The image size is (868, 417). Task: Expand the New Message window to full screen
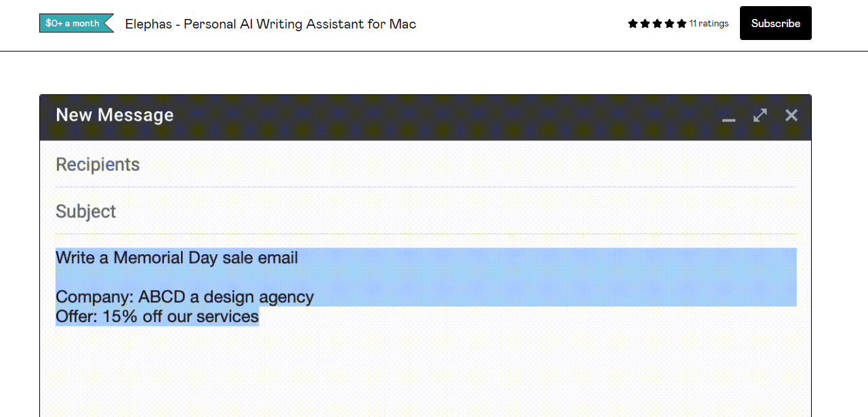pyautogui.click(x=760, y=116)
